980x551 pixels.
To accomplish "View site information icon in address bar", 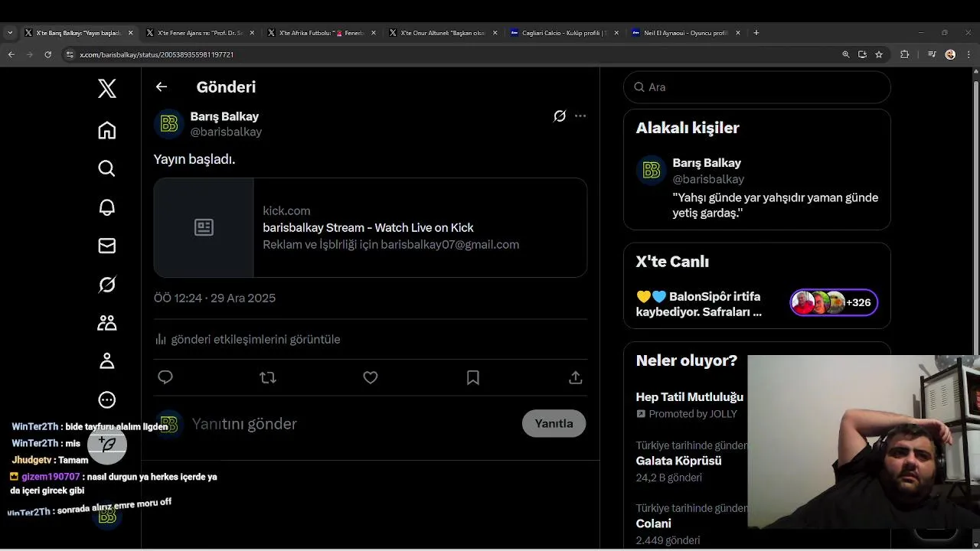I will [x=70, y=54].
